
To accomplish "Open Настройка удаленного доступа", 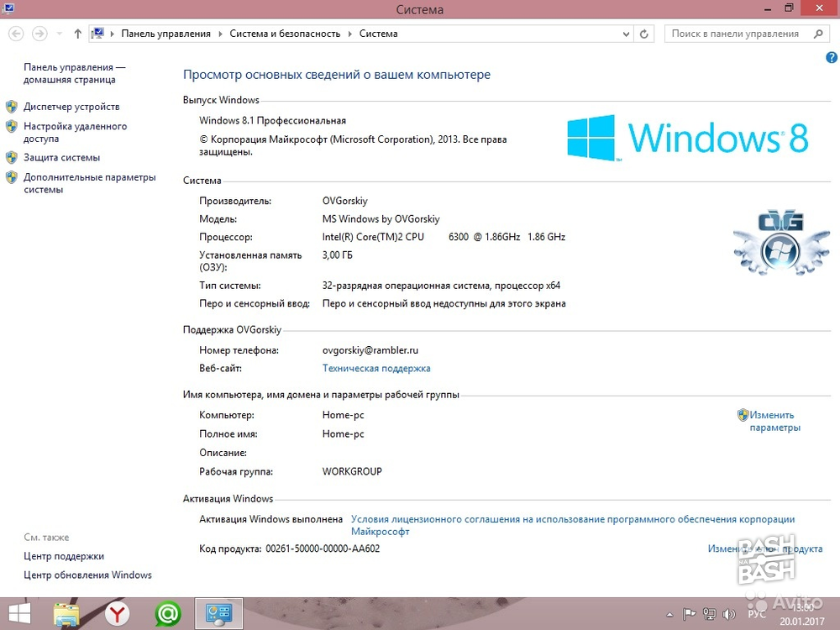I will tap(75, 133).
